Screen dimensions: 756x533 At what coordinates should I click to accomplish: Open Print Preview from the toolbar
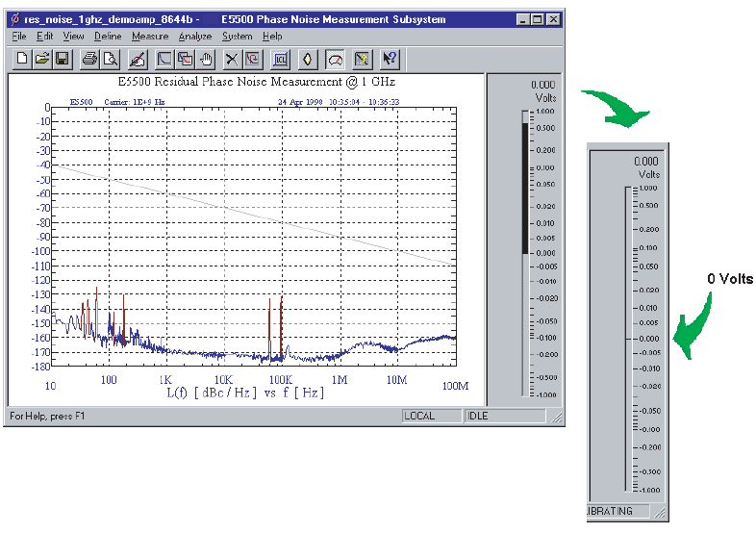click(110, 60)
